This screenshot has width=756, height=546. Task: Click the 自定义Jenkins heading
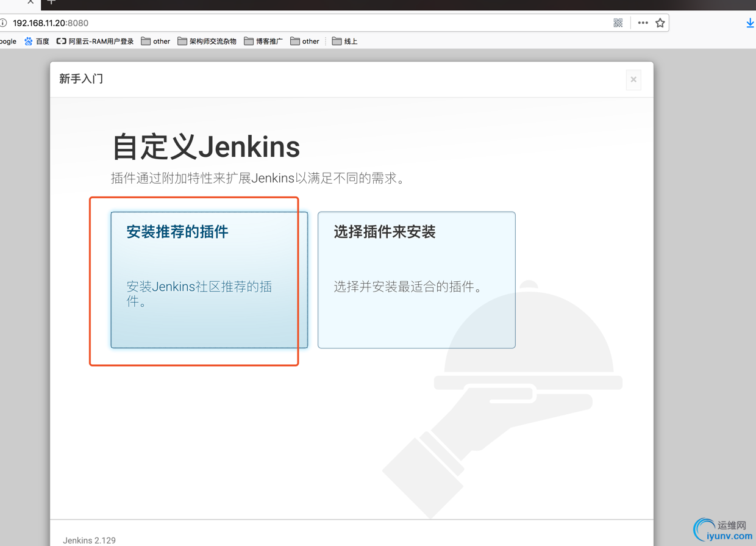206,147
